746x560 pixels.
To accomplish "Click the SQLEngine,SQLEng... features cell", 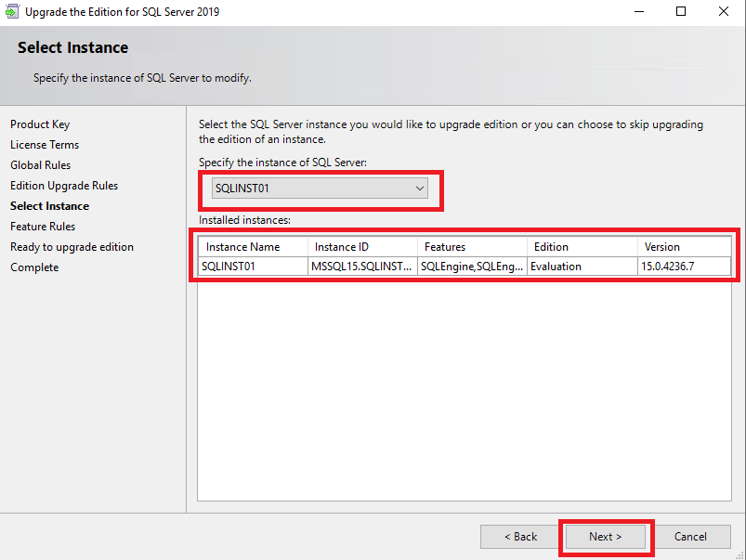I will tap(473, 267).
